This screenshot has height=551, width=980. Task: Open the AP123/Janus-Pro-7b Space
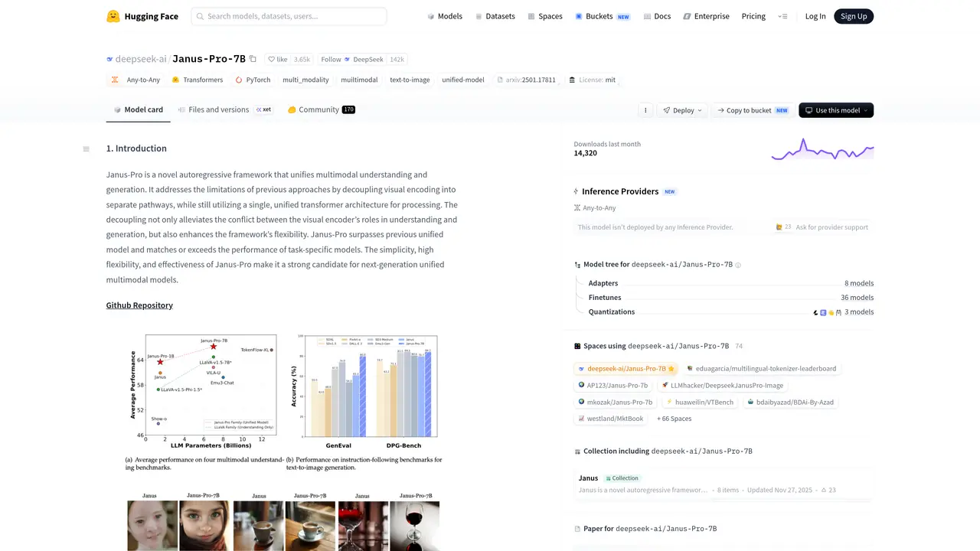click(612, 386)
